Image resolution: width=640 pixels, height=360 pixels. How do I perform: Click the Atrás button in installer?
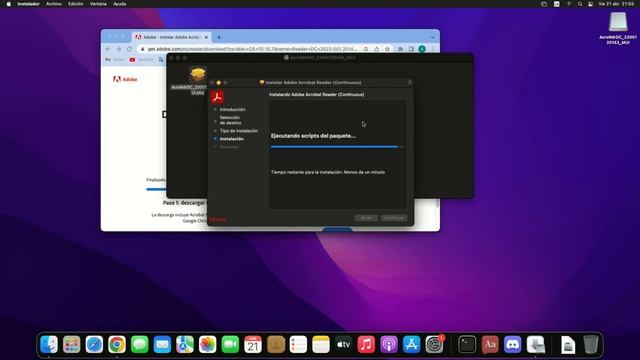tap(366, 218)
